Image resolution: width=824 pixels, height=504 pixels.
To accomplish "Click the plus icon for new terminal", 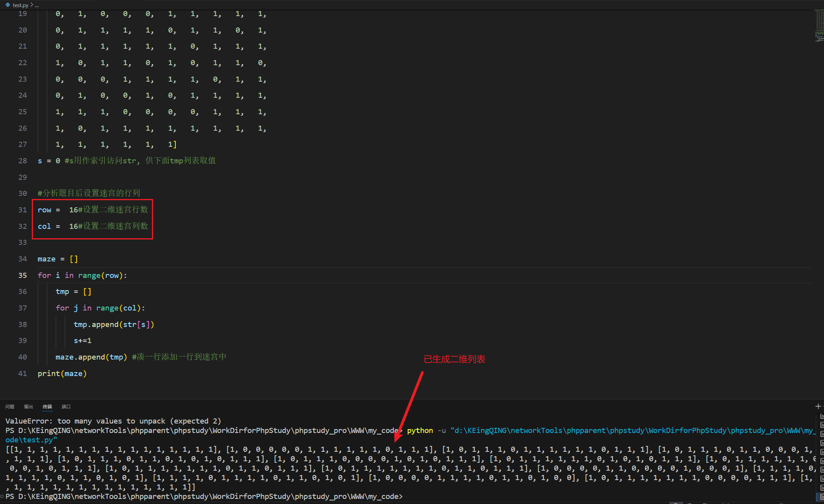I will tap(818, 406).
